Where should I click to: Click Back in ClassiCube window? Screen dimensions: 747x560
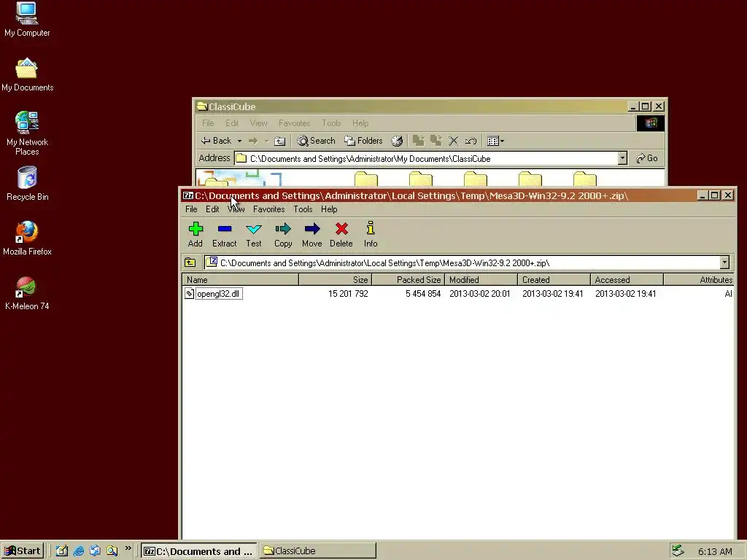tap(217, 141)
